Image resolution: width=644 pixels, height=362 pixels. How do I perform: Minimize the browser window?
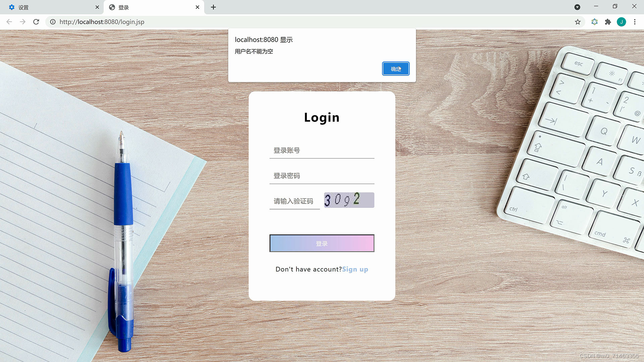pyautogui.click(x=596, y=6)
